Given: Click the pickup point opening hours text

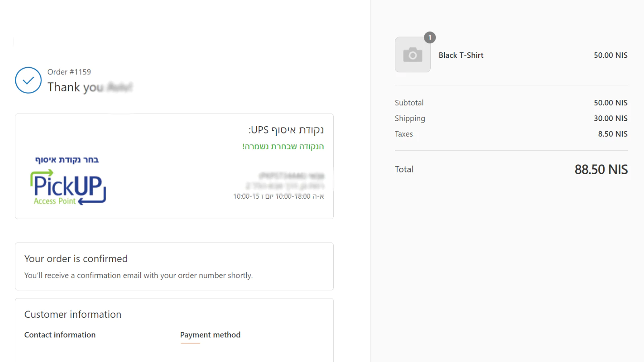Looking at the screenshot, I should point(279,196).
